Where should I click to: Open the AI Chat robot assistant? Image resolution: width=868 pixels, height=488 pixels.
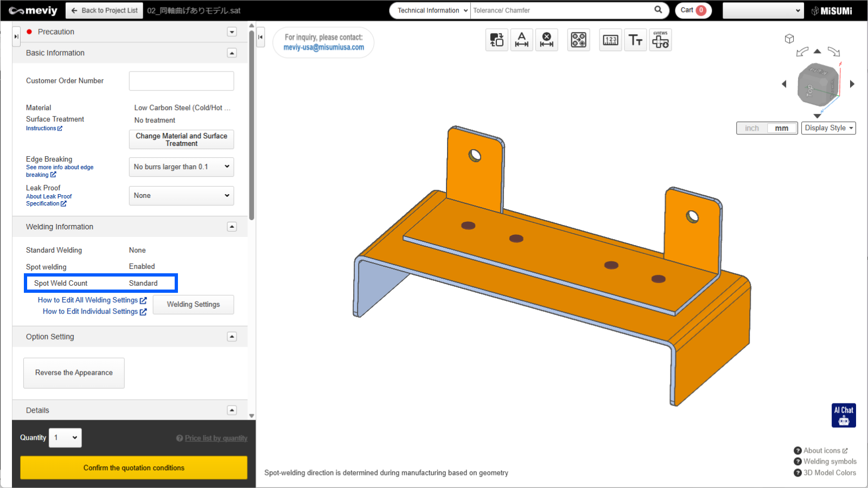[844, 415]
